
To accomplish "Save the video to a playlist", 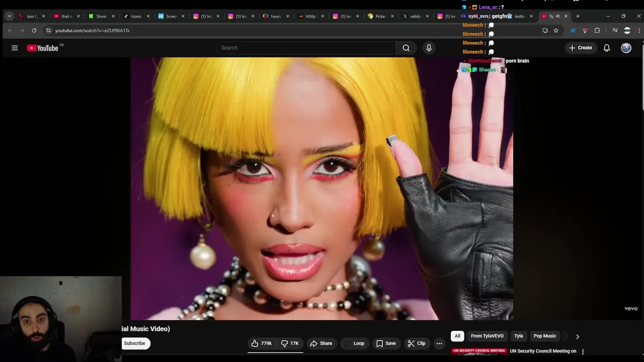I will (386, 343).
